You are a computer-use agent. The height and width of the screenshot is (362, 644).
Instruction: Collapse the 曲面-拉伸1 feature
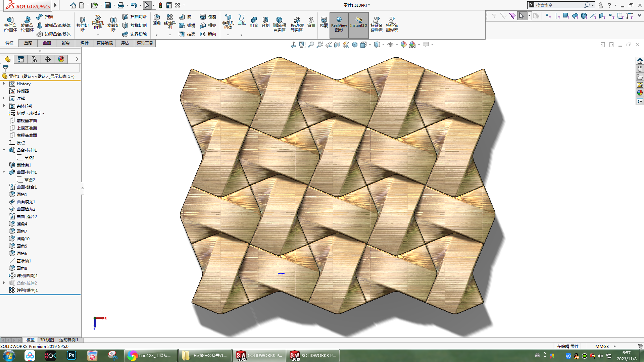tap(4, 172)
